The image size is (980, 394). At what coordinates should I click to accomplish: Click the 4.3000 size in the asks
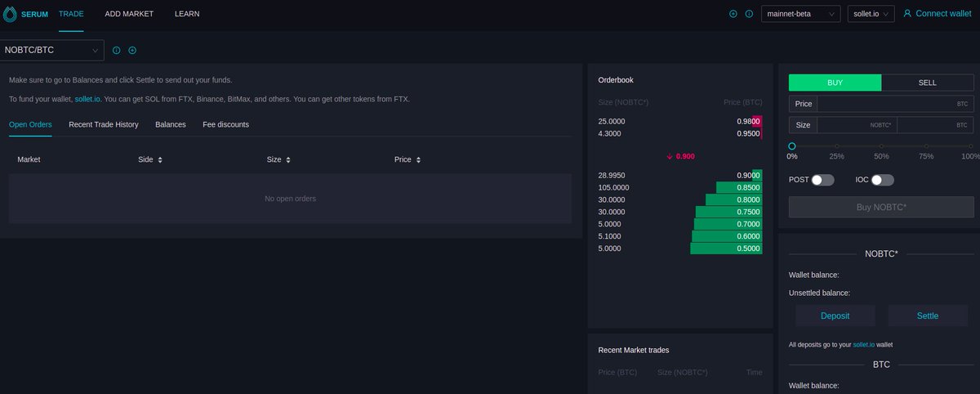(610, 133)
